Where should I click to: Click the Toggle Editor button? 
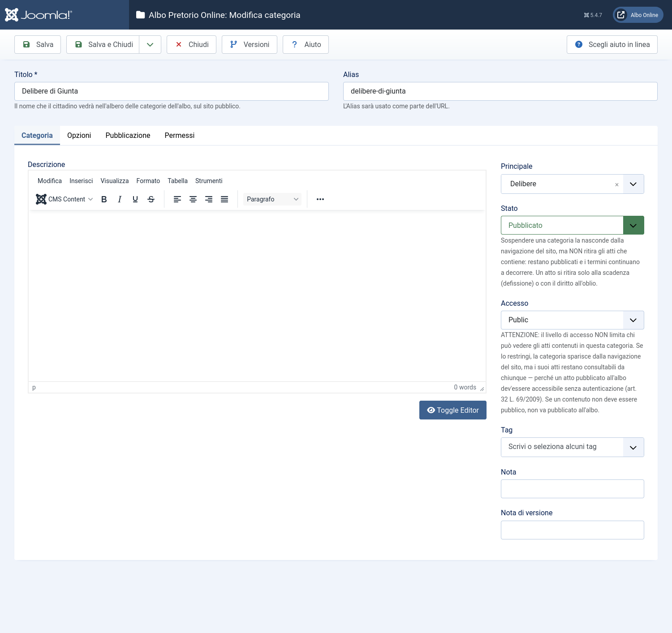453,410
